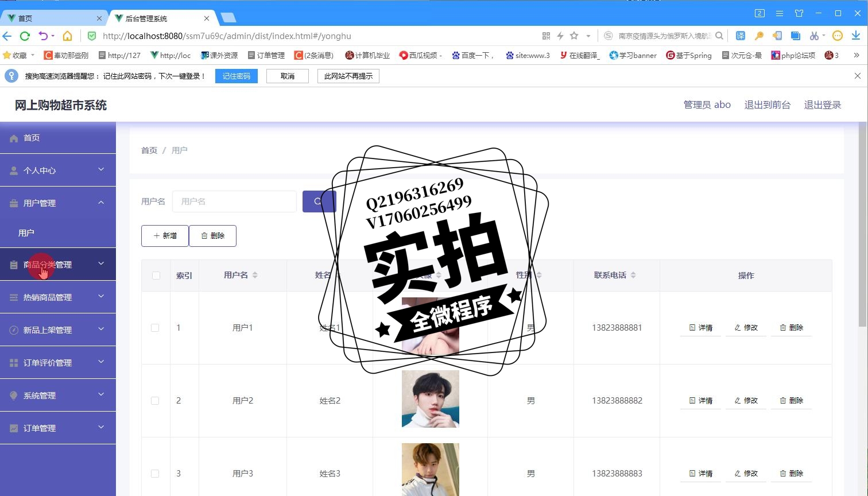Sort by 联系电话 column arrows

[x=633, y=276]
